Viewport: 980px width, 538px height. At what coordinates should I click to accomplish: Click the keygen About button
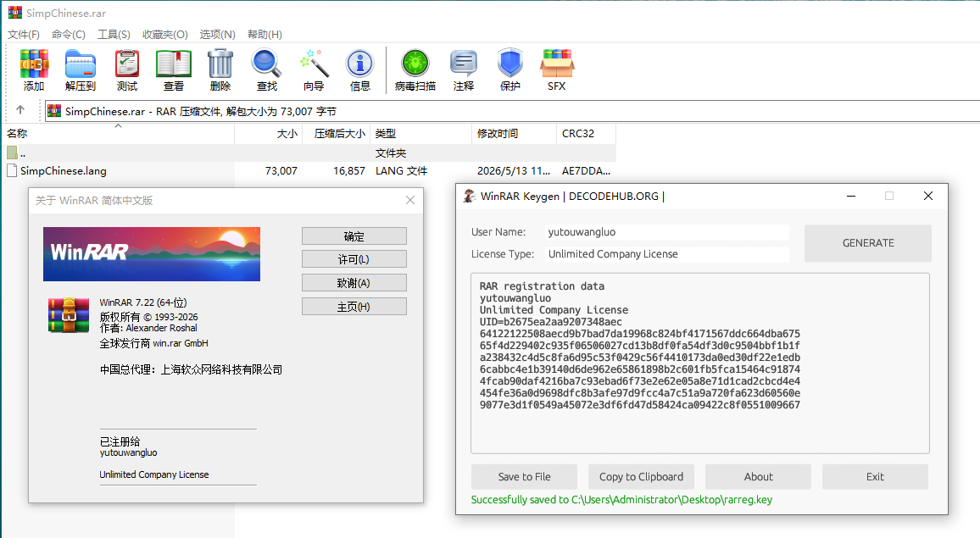tap(758, 477)
